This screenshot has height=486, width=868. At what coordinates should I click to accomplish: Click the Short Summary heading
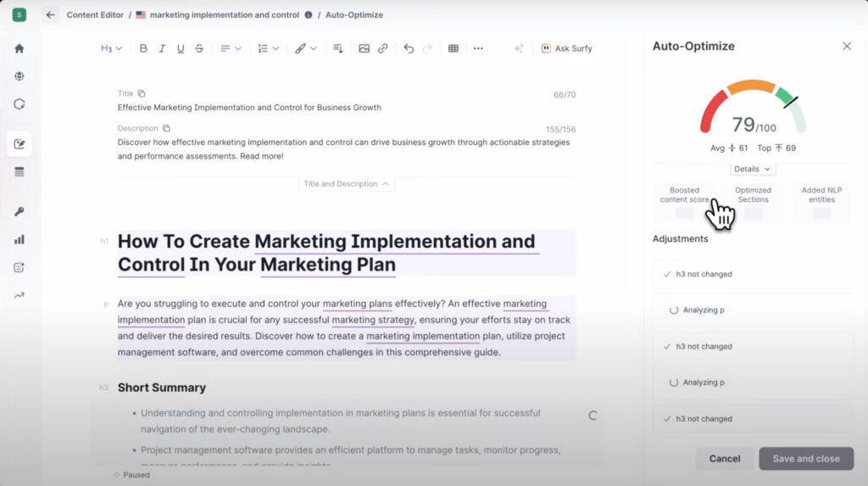click(162, 388)
